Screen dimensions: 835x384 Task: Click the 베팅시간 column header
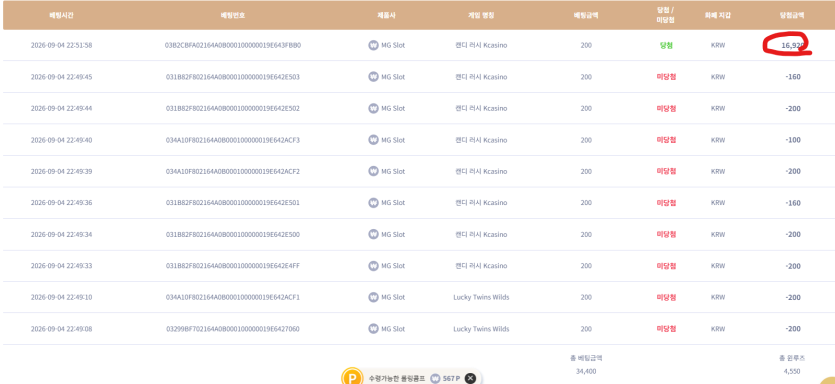pos(61,15)
